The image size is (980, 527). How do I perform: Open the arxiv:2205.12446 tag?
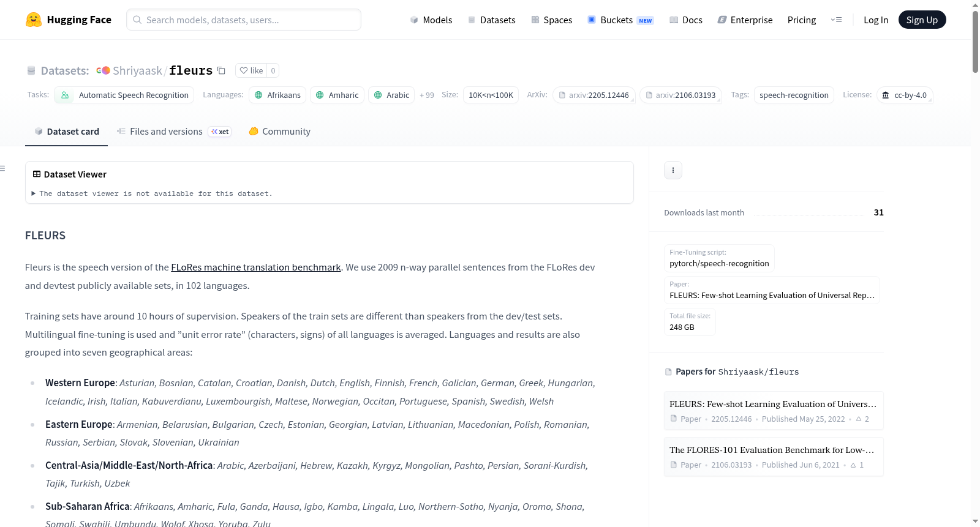(x=594, y=95)
